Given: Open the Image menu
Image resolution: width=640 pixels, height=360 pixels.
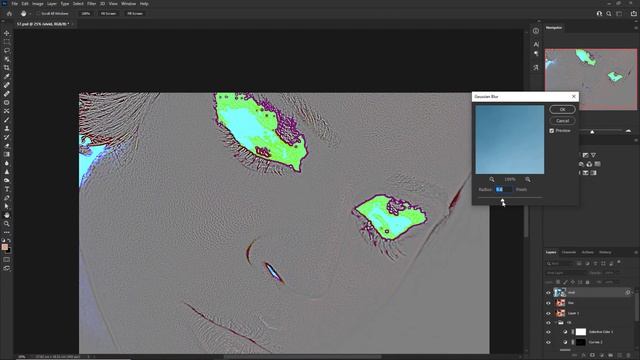Looking at the screenshot, I should (38, 4).
